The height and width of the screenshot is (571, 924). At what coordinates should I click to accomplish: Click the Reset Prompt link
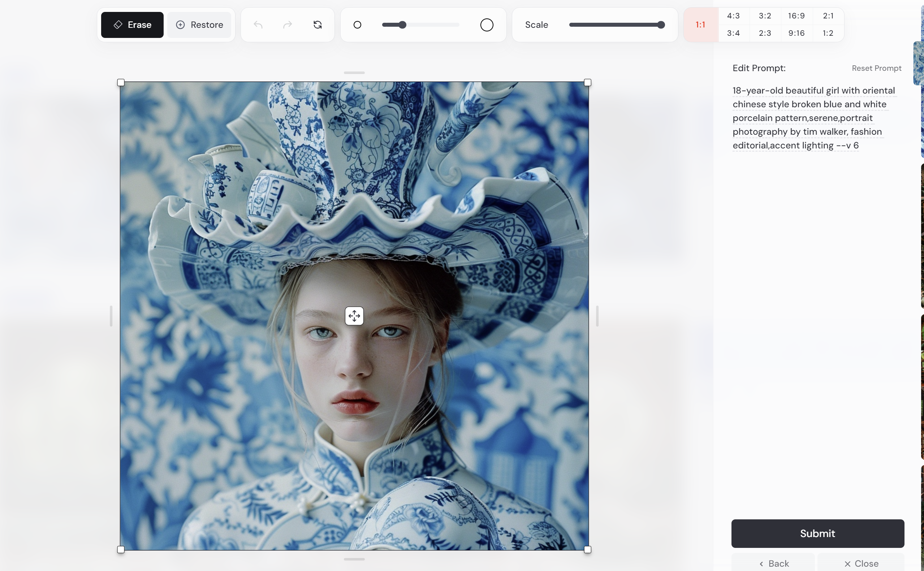coord(876,68)
